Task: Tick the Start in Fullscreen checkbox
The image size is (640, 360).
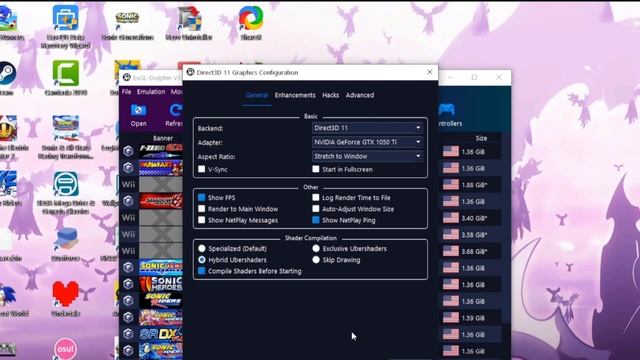Action: (x=316, y=169)
